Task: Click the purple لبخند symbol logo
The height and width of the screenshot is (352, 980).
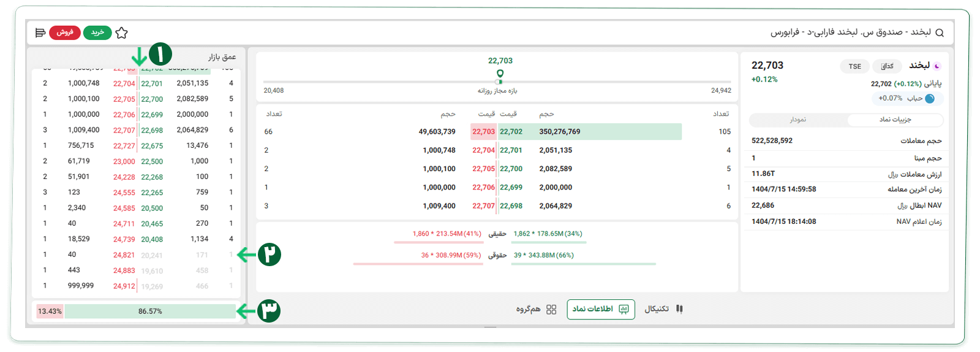Action: point(937,66)
